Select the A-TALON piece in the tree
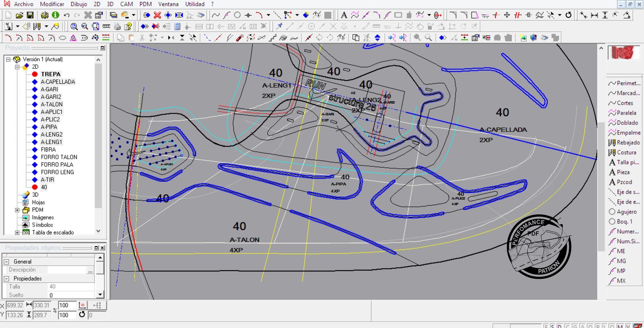Viewport: 644px width, 328px height. tap(52, 104)
